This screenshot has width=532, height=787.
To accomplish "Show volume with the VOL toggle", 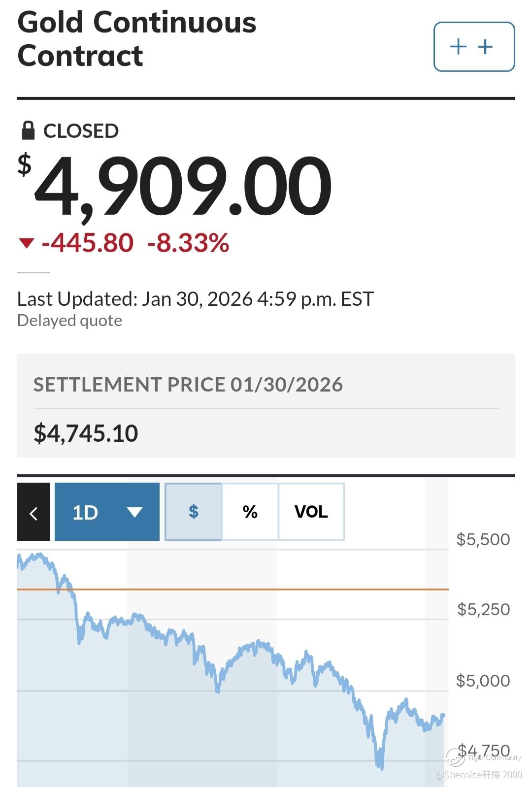I will click(x=311, y=512).
